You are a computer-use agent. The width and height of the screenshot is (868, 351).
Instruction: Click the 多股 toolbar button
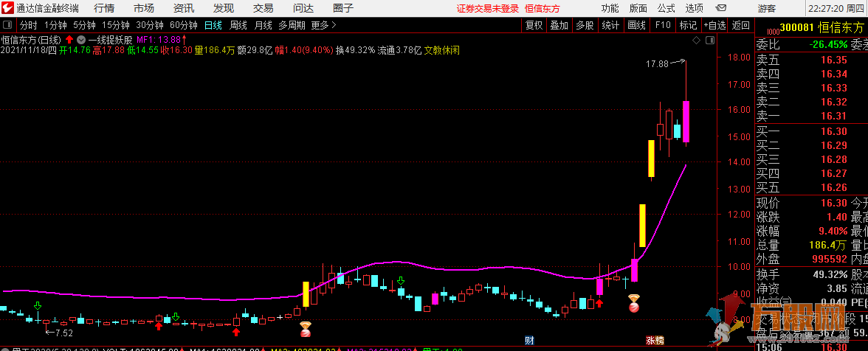[585, 25]
